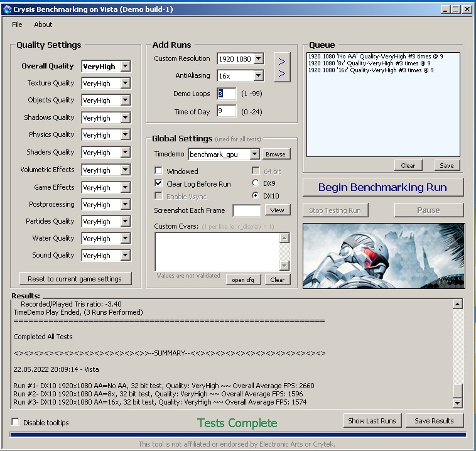This screenshot has height=451, width=476.
Task: Click the Tests Complete status text
Action: click(x=237, y=423)
